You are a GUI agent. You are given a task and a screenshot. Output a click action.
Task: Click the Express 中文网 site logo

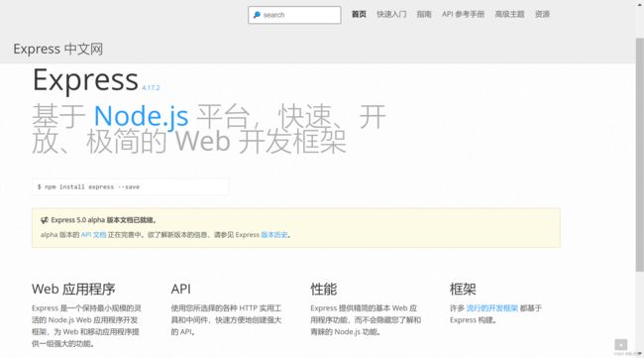[x=57, y=49]
